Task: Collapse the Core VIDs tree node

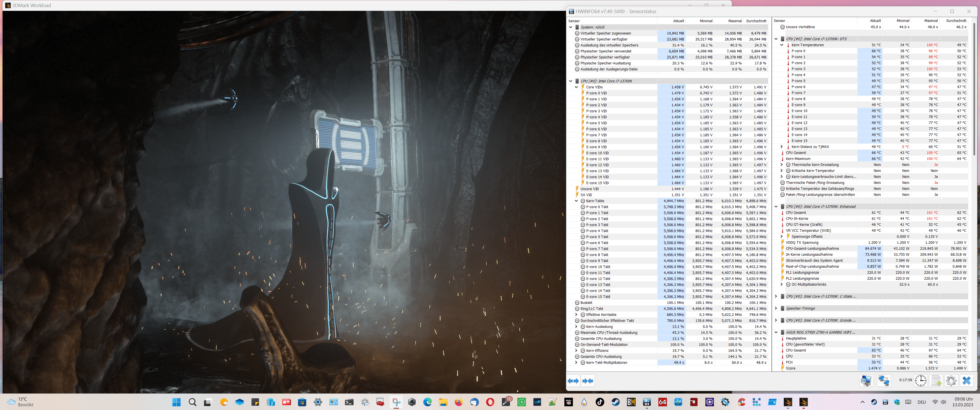Action: pyautogui.click(x=576, y=87)
